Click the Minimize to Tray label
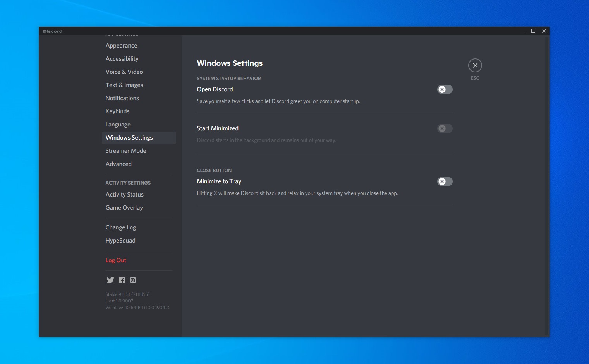 pos(219,181)
